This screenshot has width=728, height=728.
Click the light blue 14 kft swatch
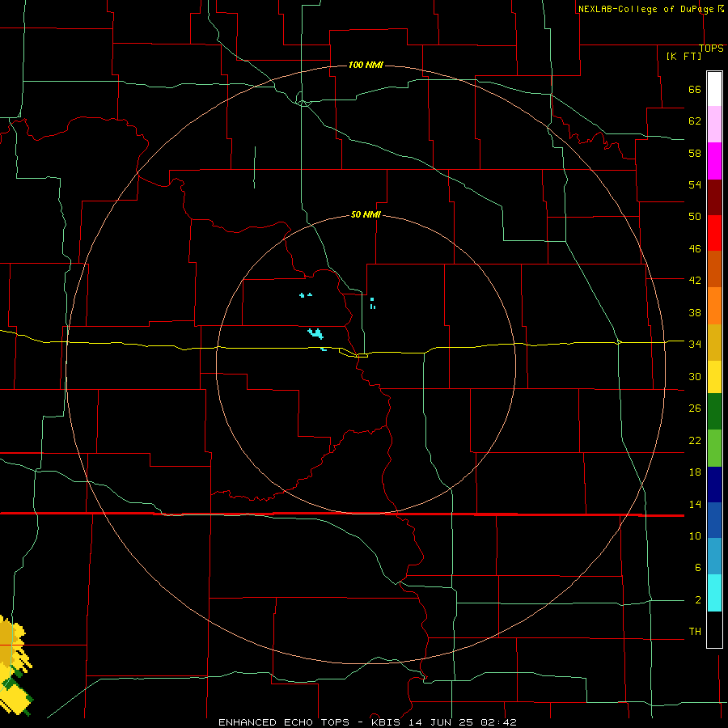(714, 557)
